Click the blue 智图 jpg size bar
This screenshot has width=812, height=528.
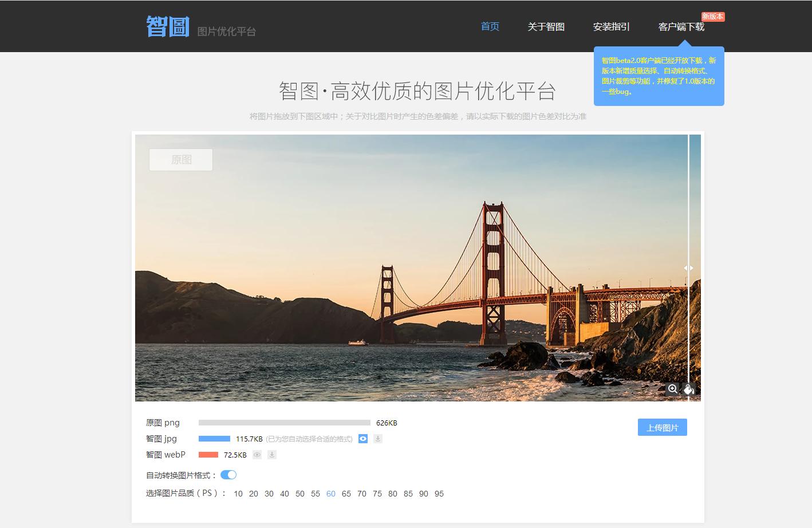pyautogui.click(x=214, y=439)
